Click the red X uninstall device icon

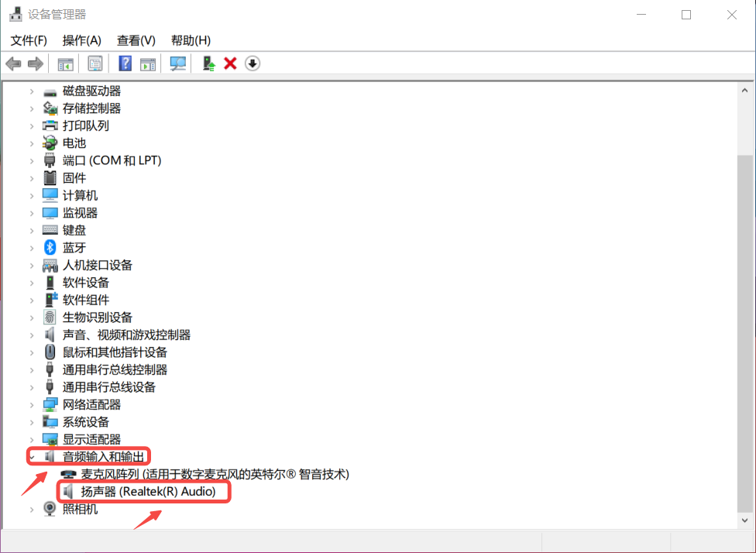(230, 64)
